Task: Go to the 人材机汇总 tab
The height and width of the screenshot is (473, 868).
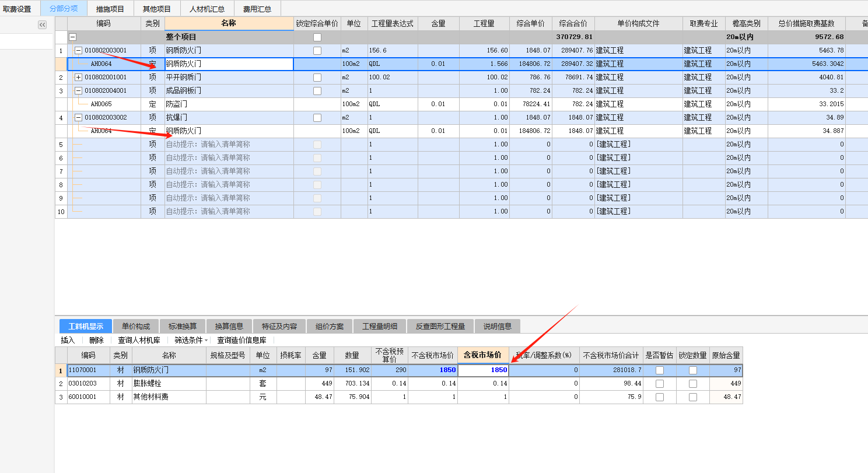Action: 207,9
